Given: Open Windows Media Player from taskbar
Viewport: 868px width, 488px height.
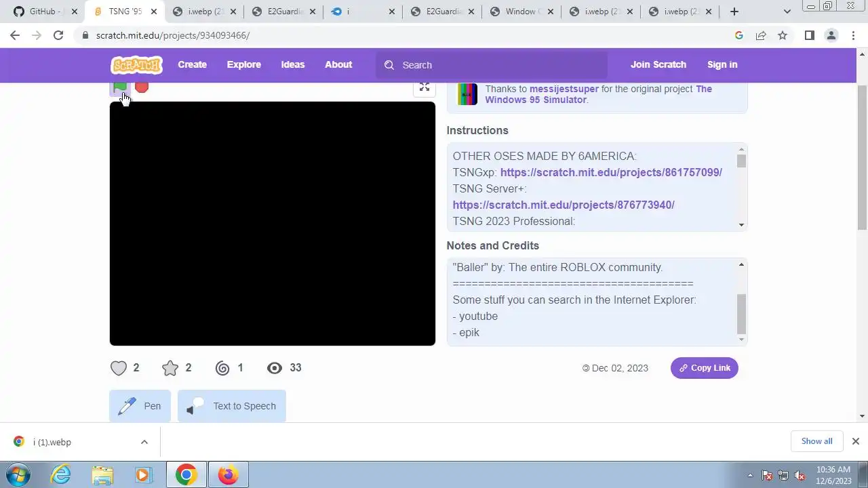Looking at the screenshot, I should tap(143, 475).
